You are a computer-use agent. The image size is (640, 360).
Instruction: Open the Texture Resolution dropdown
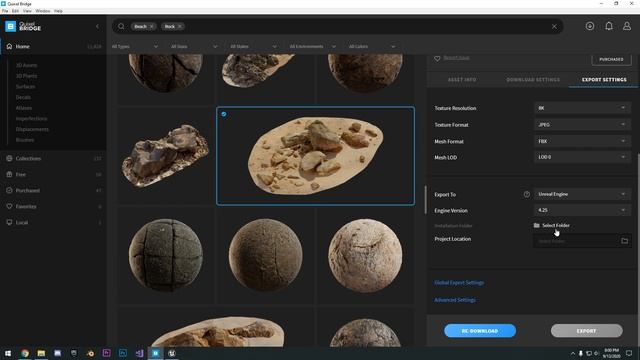coord(582,108)
